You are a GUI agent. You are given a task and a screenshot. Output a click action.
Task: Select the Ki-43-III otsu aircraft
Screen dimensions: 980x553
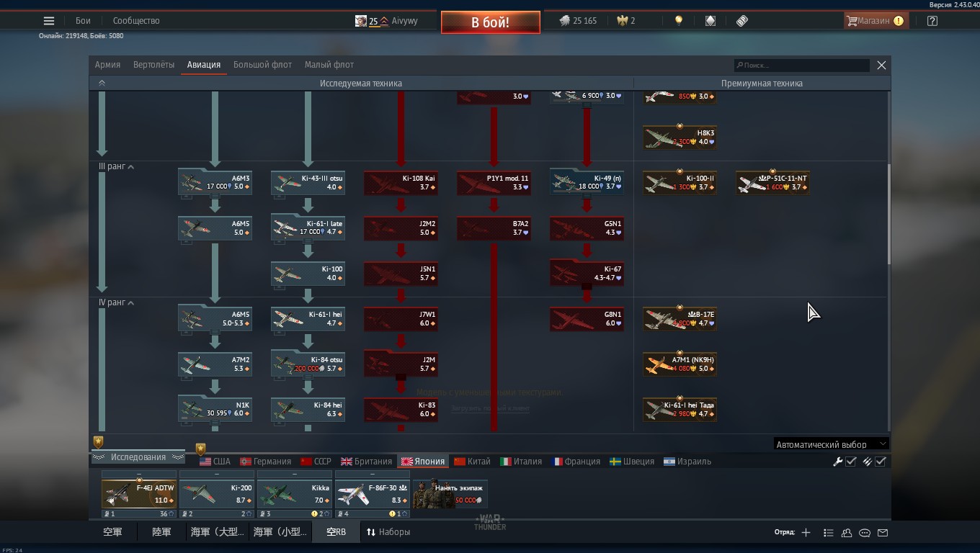click(x=308, y=182)
